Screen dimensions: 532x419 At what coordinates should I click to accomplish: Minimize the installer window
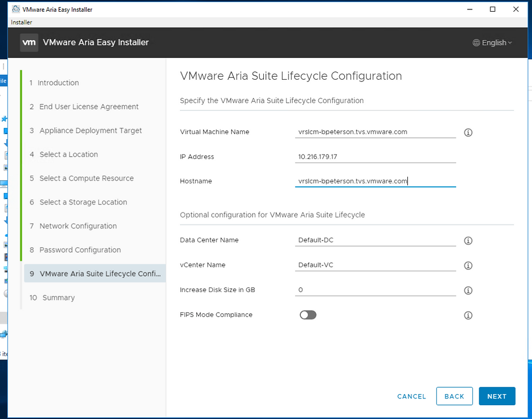point(469,9)
